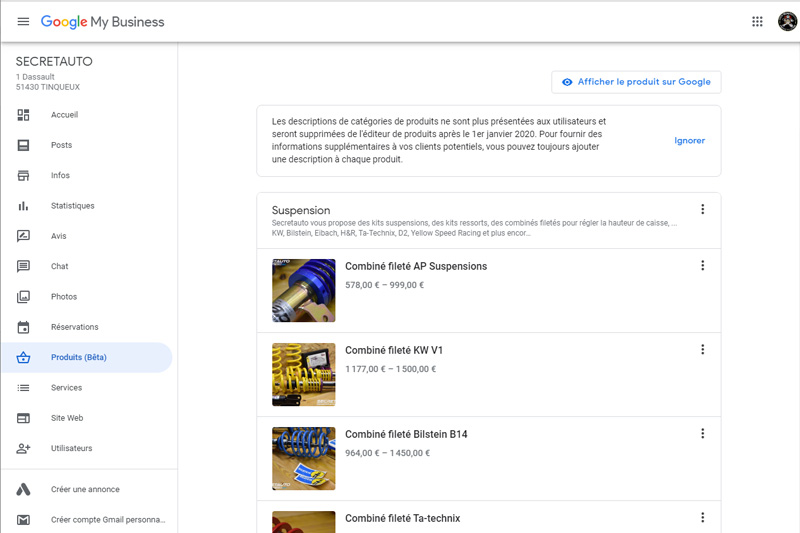Open product Combiné fileté Bilstein B14 title

coord(406,434)
